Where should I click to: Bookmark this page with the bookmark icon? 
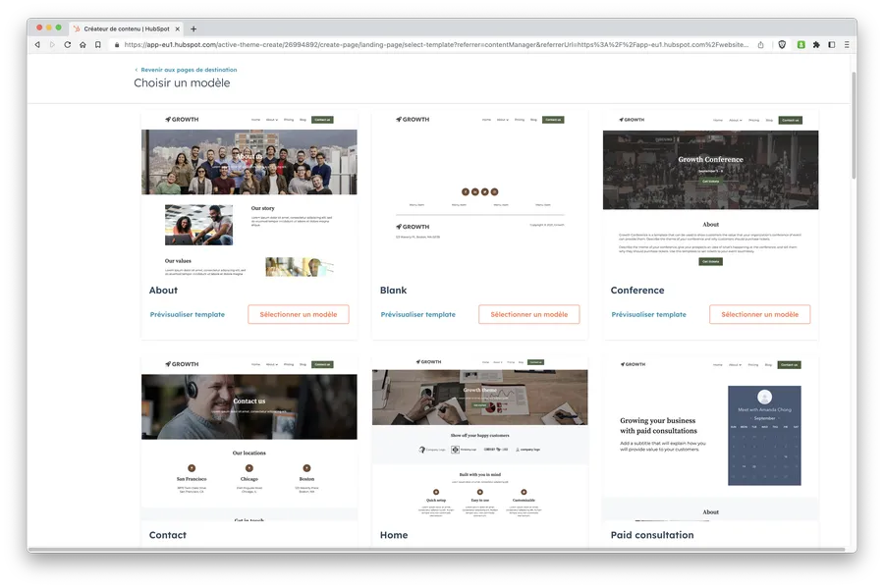[97, 44]
